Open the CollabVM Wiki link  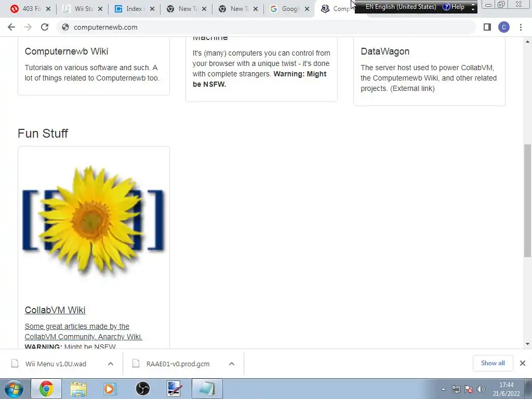pos(55,310)
